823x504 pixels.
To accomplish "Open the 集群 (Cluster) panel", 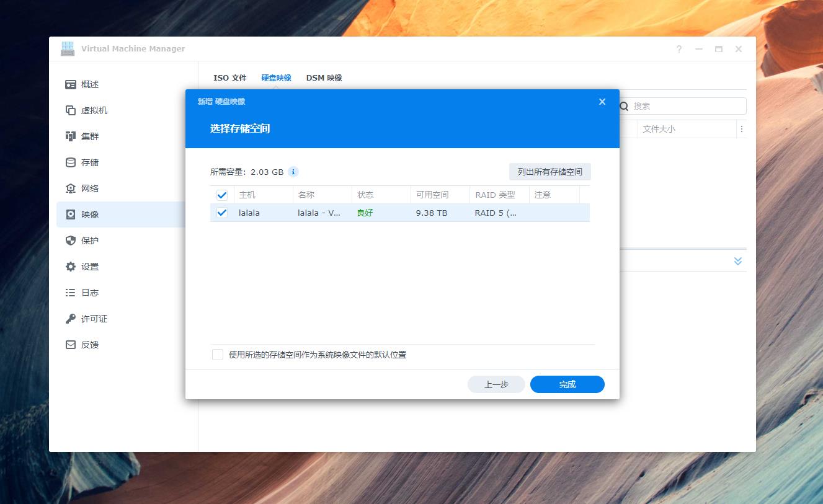I will (x=89, y=136).
